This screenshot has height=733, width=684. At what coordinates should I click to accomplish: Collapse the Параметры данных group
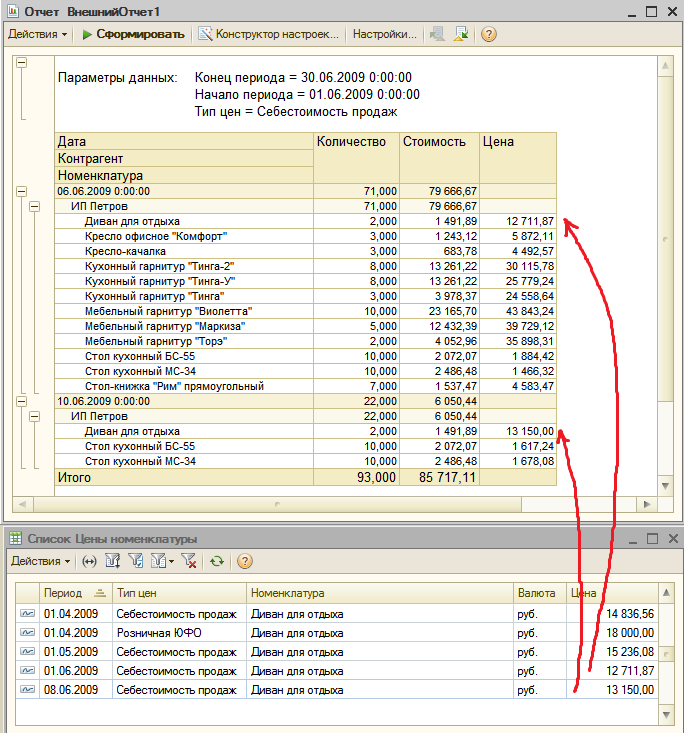22,63
